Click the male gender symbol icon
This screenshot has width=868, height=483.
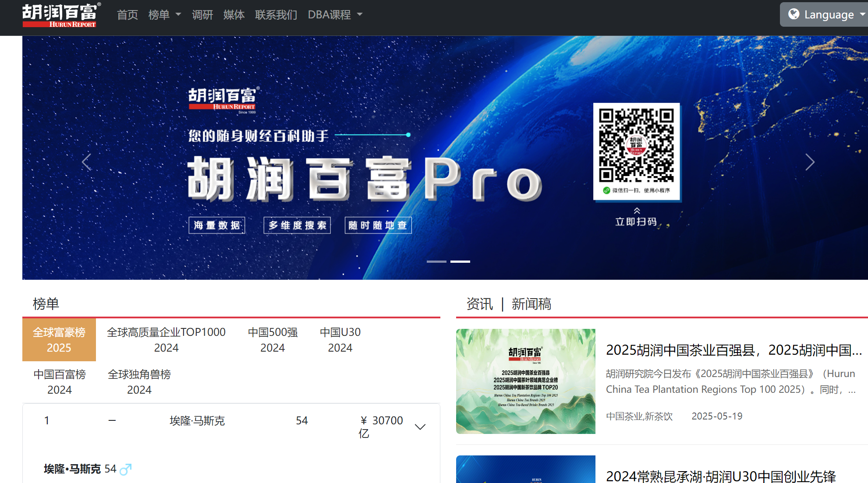[125, 469]
